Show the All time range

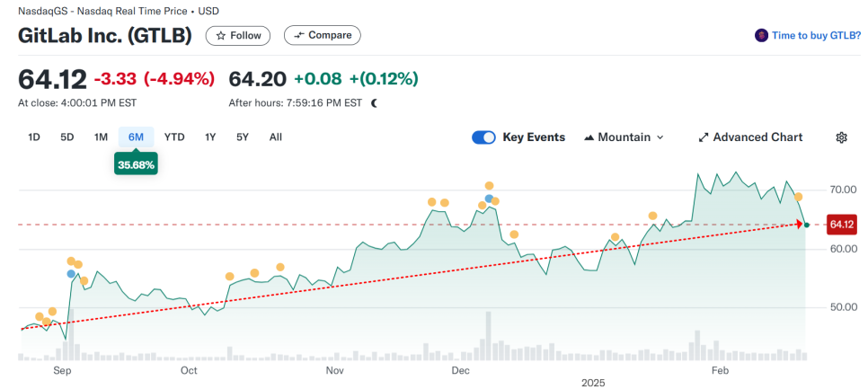pos(276,137)
